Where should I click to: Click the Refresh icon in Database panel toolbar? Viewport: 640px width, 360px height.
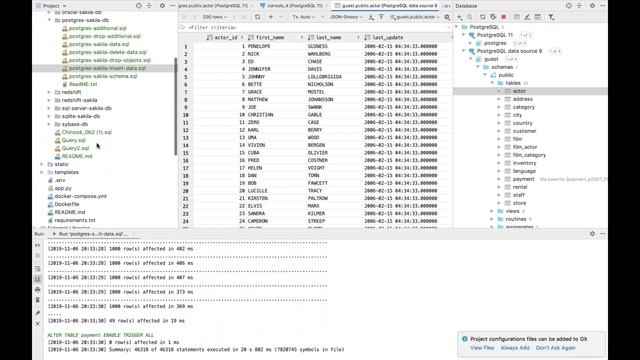[482, 17]
